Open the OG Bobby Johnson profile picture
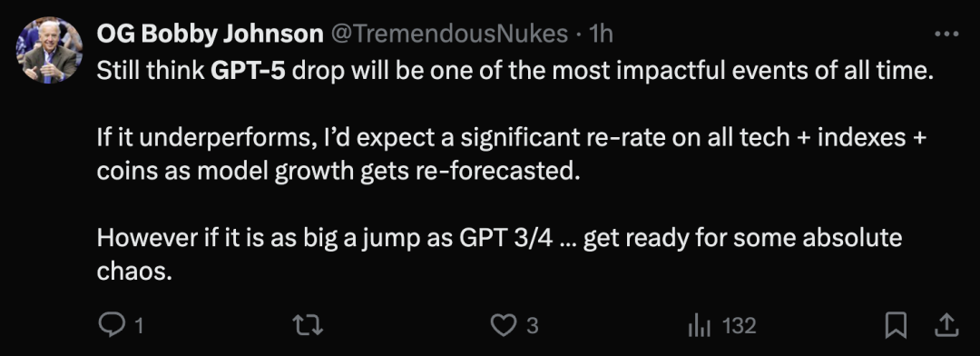 [x=49, y=50]
